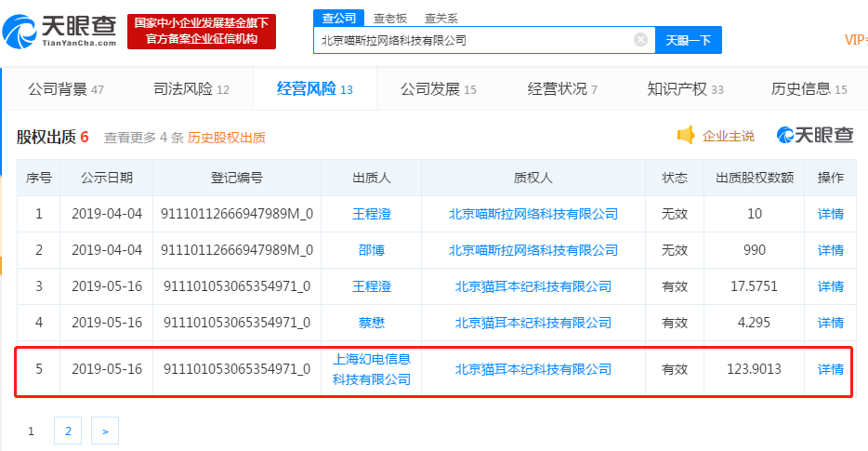Click the next page arrow button
This screenshot has width=868, height=451.
point(105,431)
